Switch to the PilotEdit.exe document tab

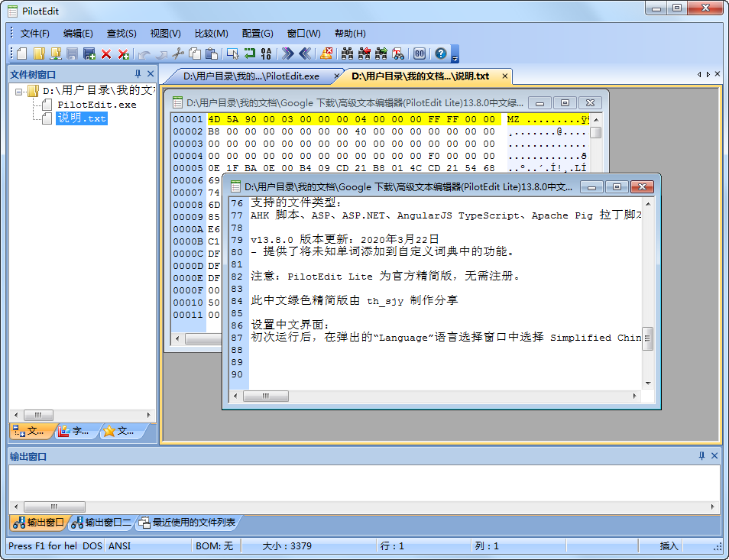point(251,76)
